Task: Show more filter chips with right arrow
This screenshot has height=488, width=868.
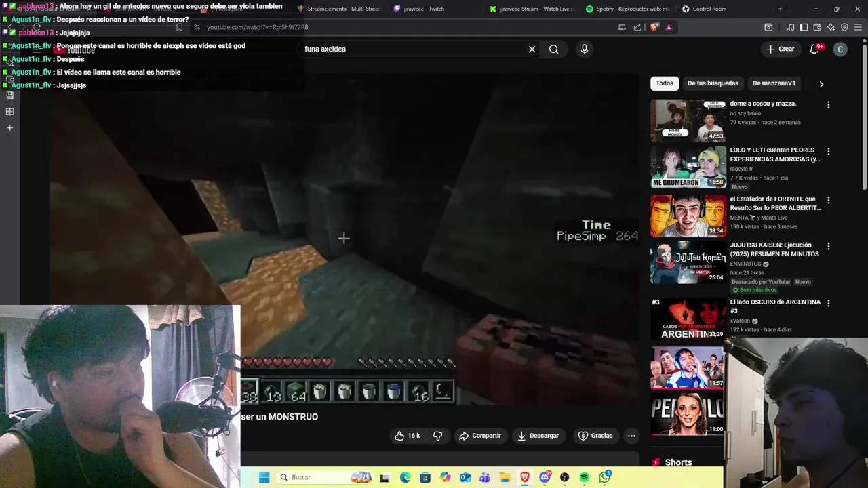Action: pos(821,84)
